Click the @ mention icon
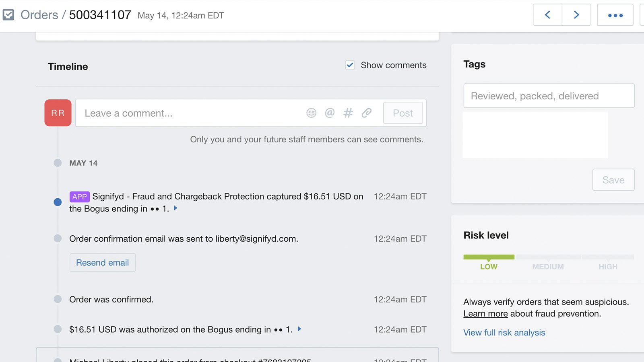 pos(330,113)
